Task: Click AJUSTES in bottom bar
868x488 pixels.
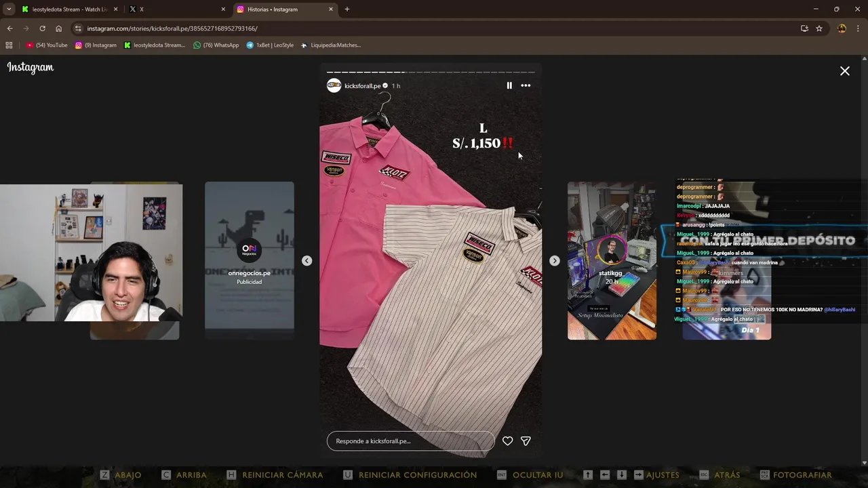Action: [631, 475]
